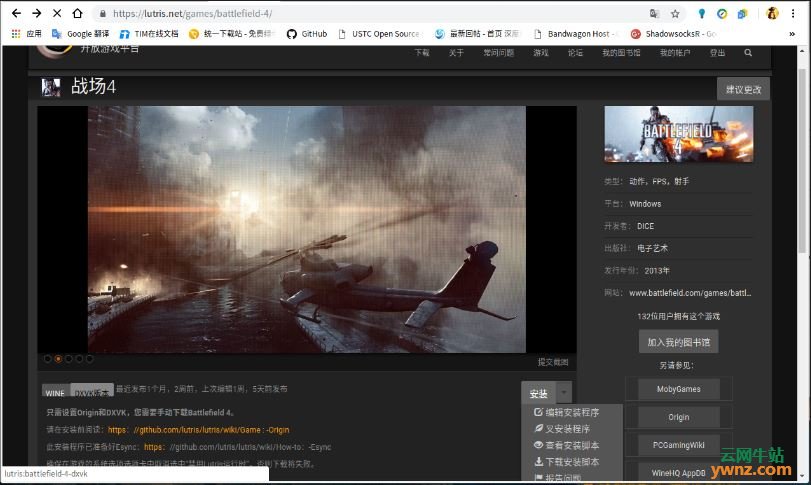Select the first carousel dot
This screenshot has height=485, width=811.
pyautogui.click(x=48, y=358)
